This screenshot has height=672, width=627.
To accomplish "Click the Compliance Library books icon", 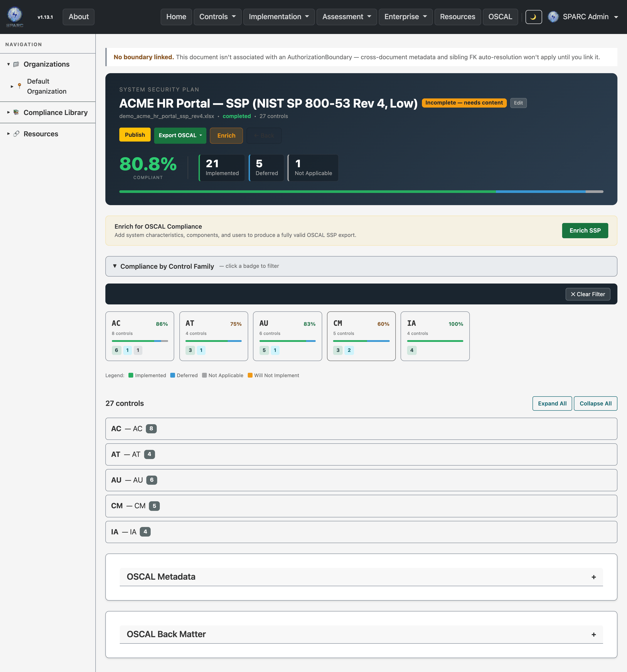I will (x=16, y=112).
